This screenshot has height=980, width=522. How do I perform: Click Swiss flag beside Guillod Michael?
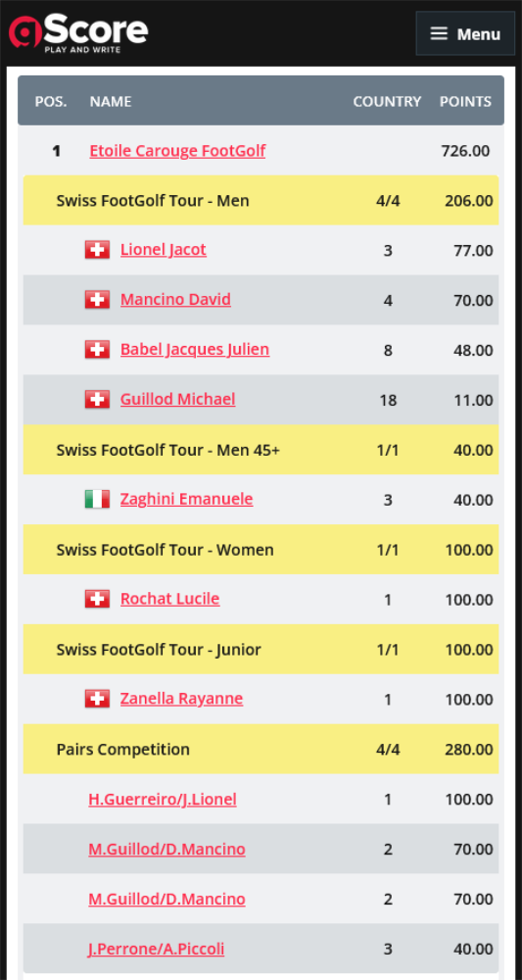[97, 400]
